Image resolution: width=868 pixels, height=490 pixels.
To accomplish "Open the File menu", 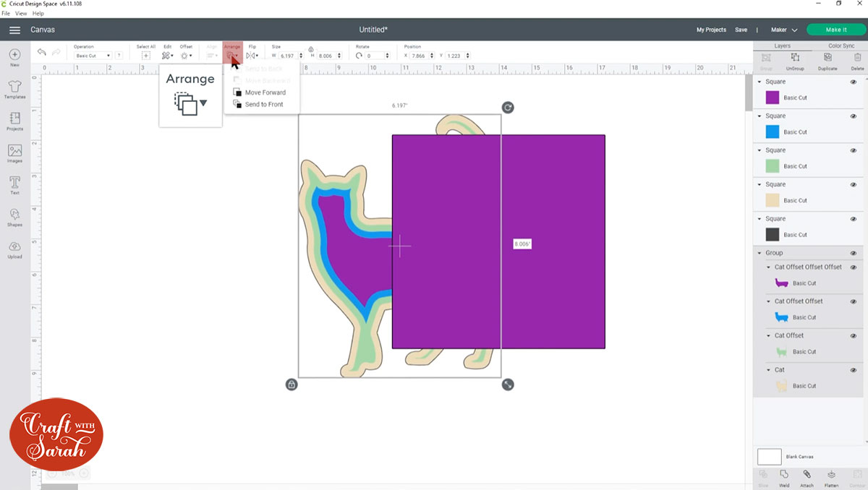I will (x=6, y=13).
